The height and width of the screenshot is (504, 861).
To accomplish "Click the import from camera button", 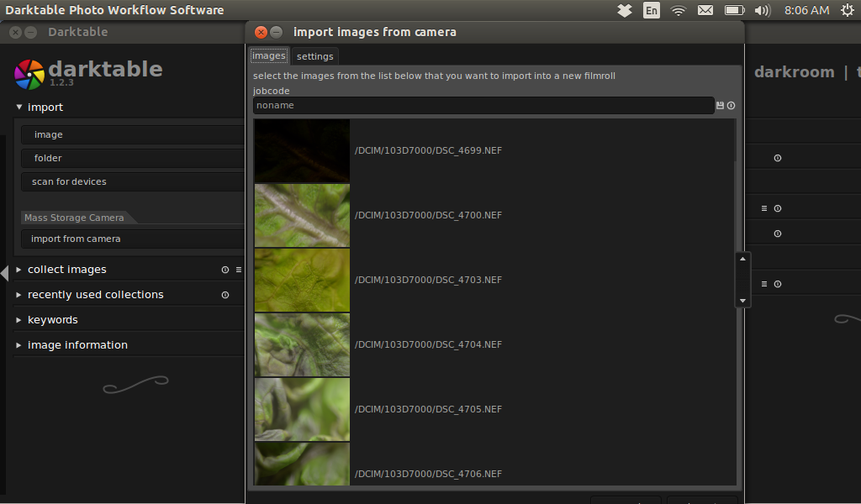I will 76,239.
